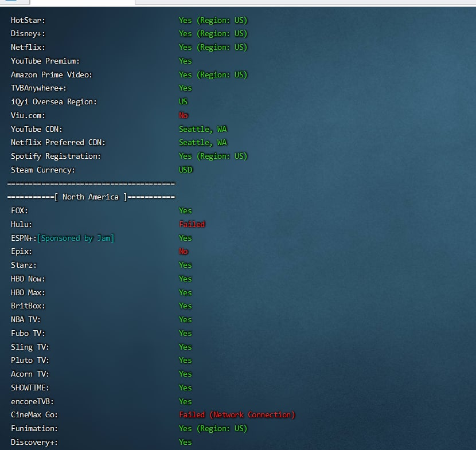Click the Discovery+ label

click(34, 442)
